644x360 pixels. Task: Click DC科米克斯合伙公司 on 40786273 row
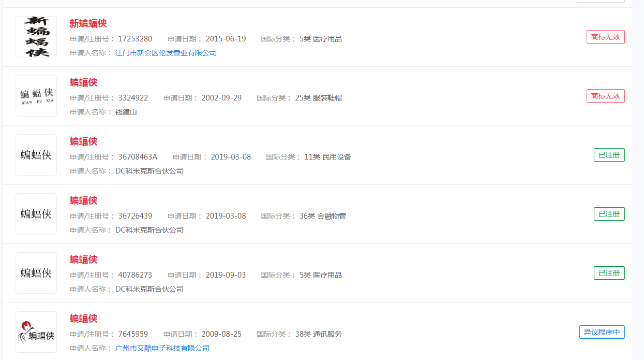click(149, 289)
